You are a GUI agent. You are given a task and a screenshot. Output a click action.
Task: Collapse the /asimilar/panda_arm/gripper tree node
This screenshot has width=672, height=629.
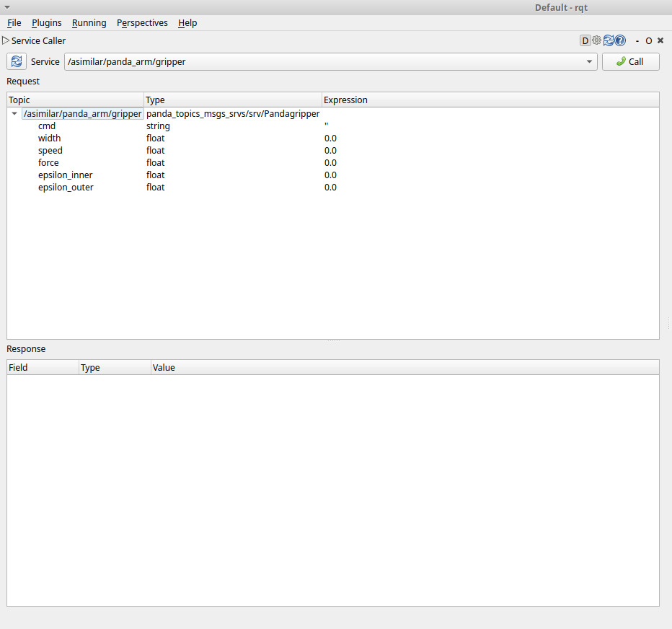[x=14, y=114]
